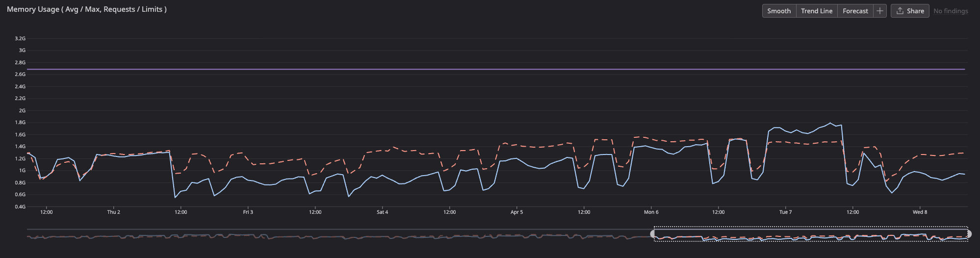
Task: Click the Thu 2 axis label
Action: click(114, 212)
